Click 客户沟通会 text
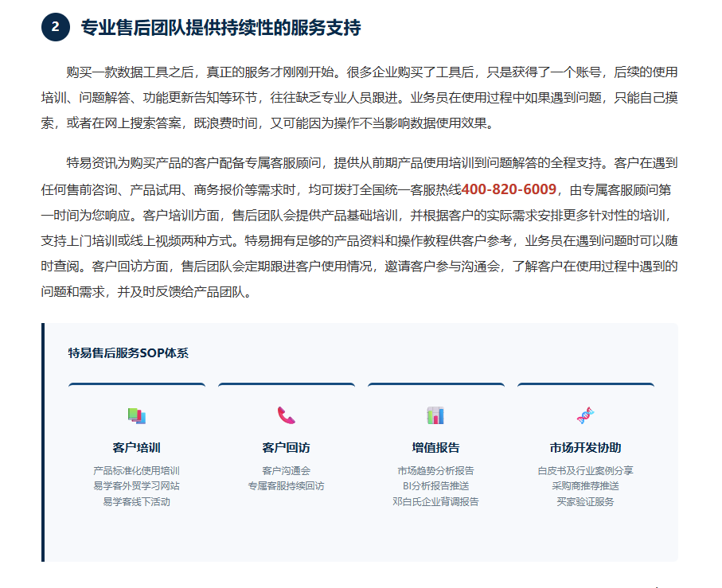Image resolution: width=722 pixels, height=588 pixels. tap(286, 471)
